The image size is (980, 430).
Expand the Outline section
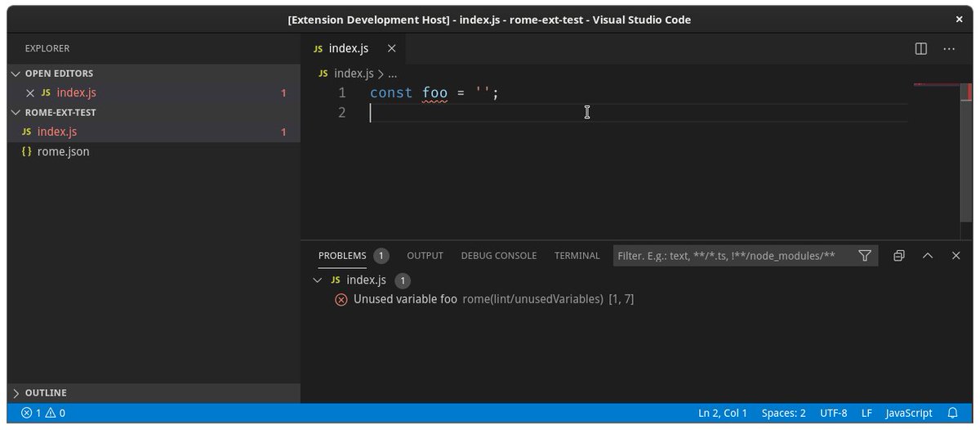tap(154, 392)
